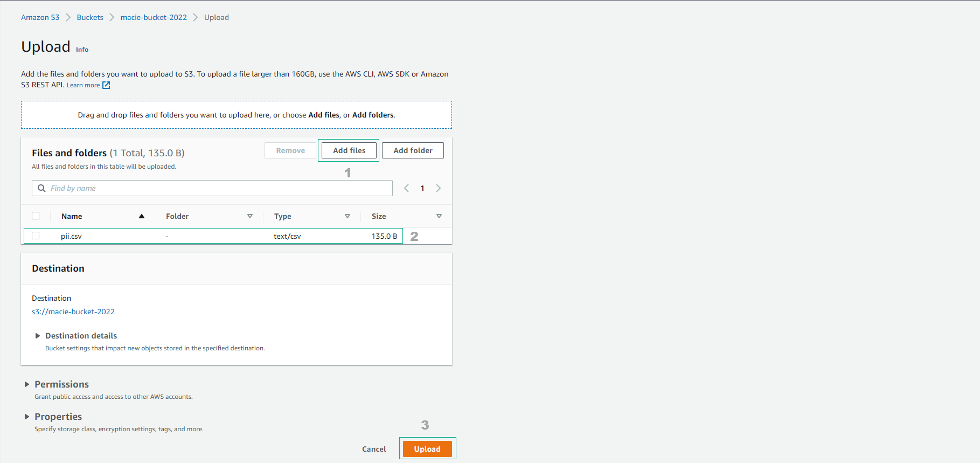Focus the Find by name search field
The image size is (980, 463).
(x=212, y=188)
